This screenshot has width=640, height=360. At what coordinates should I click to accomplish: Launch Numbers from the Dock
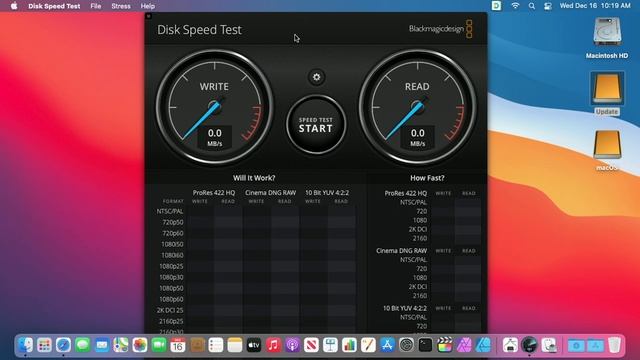click(x=349, y=345)
